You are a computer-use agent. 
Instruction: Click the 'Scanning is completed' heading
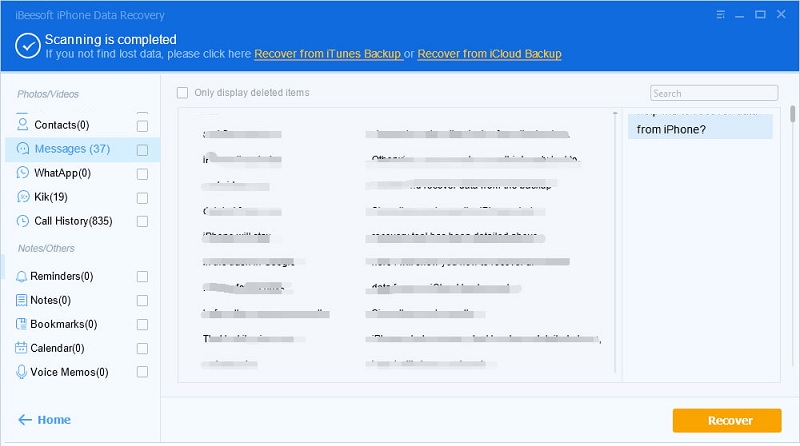click(111, 39)
